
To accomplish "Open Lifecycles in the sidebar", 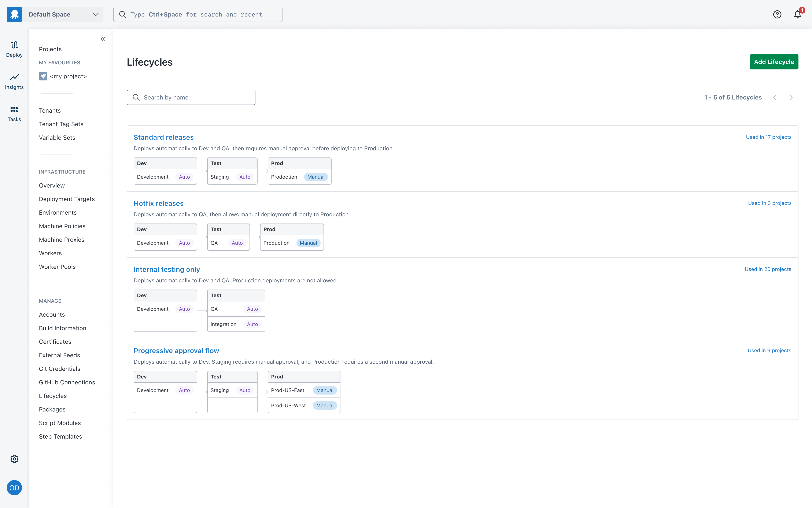I will [x=53, y=396].
